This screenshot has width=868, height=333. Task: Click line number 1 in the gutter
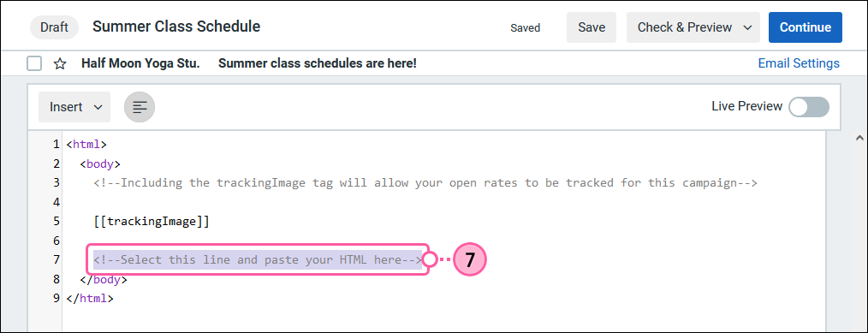(x=56, y=145)
